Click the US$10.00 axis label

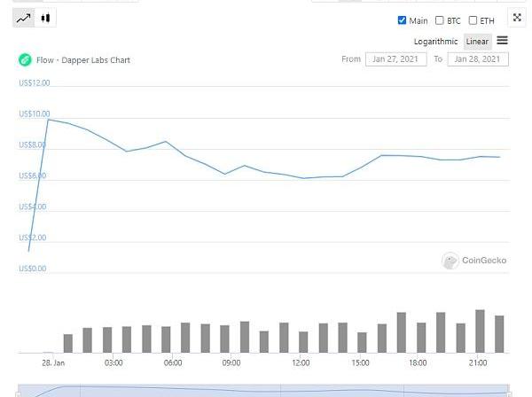tap(35, 113)
